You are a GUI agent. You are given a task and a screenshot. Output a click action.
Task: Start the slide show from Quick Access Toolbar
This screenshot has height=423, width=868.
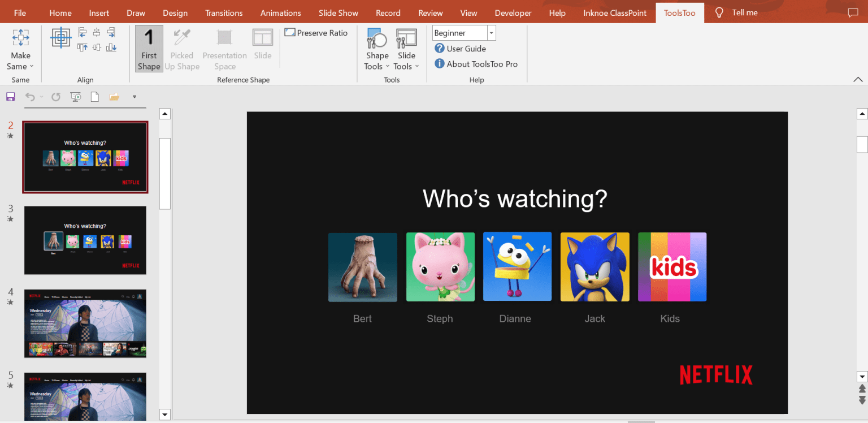(75, 96)
